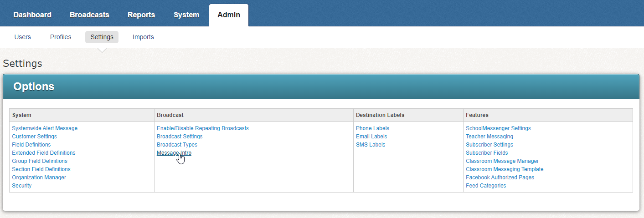Viewport: 644px width, 218px height.
Task: Go to the System tab
Action: [186, 15]
